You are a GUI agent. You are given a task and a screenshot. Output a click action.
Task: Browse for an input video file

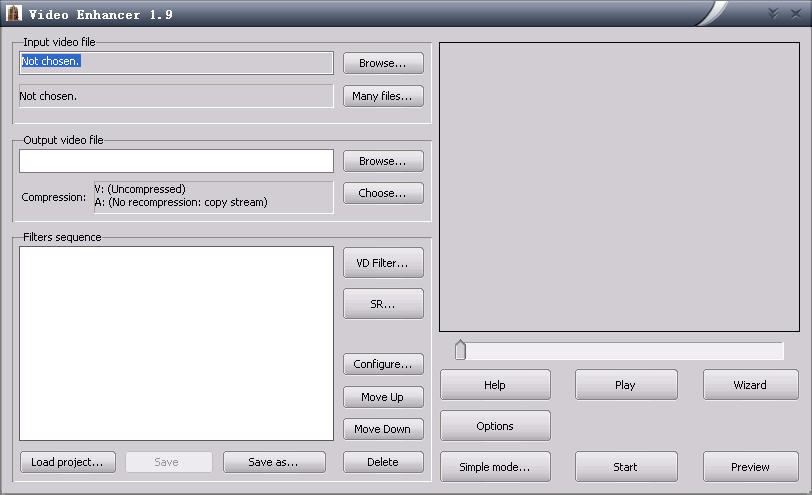[x=383, y=63]
